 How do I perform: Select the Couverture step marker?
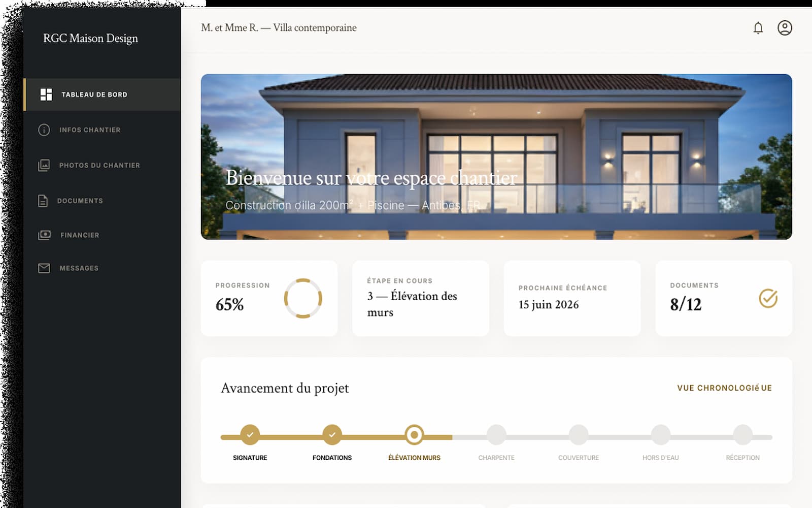[x=579, y=435]
